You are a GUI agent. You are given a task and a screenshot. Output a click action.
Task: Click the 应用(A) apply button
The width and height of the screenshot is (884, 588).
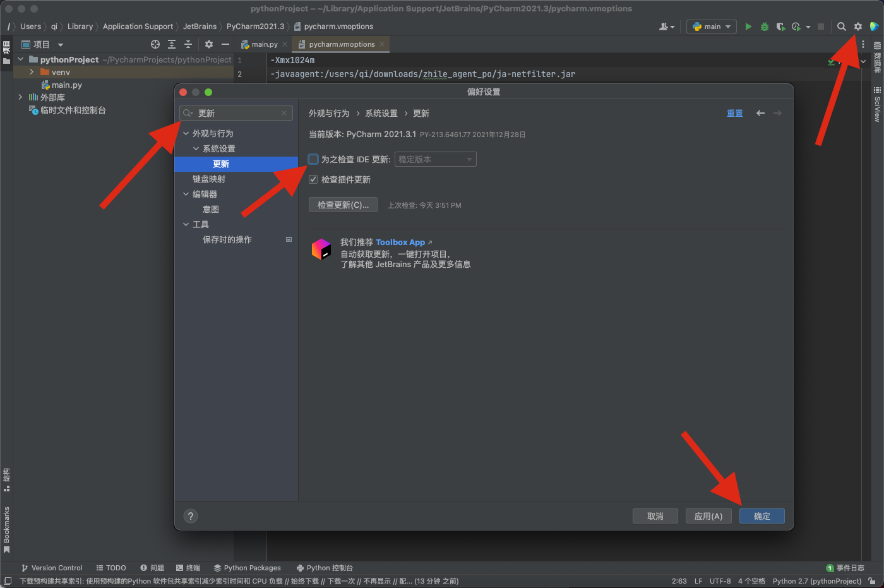pyautogui.click(x=708, y=516)
